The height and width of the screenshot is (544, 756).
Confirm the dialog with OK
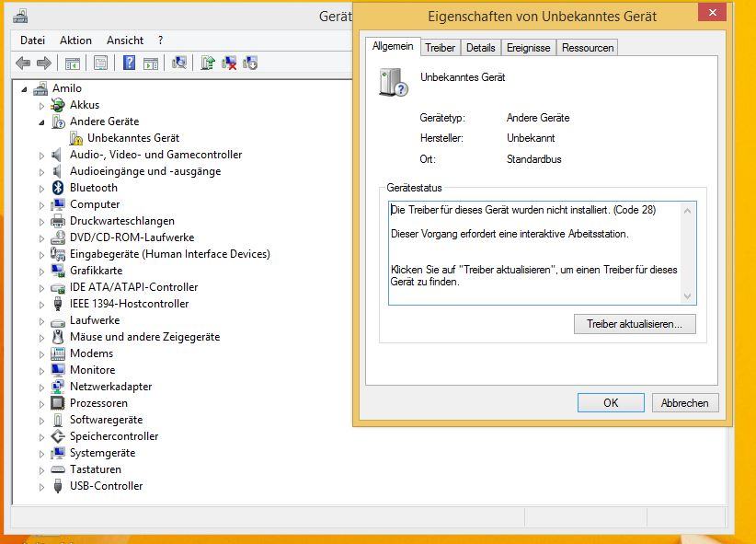611,402
